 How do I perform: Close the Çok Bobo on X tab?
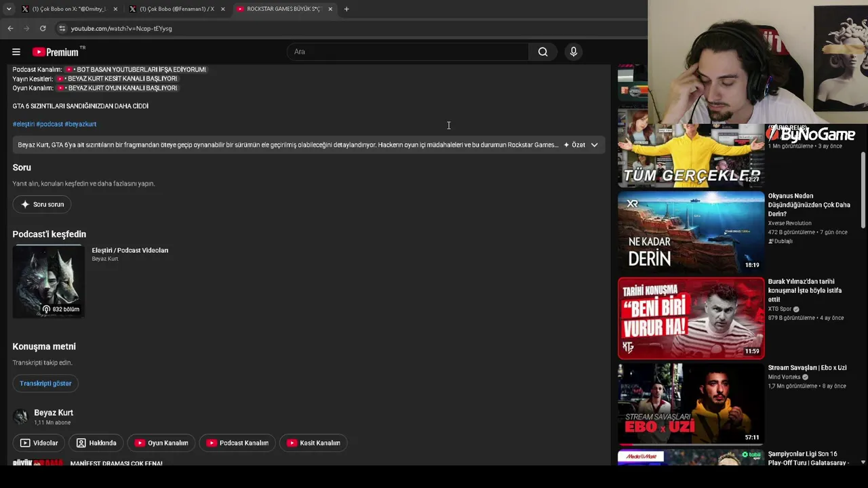click(x=115, y=9)
